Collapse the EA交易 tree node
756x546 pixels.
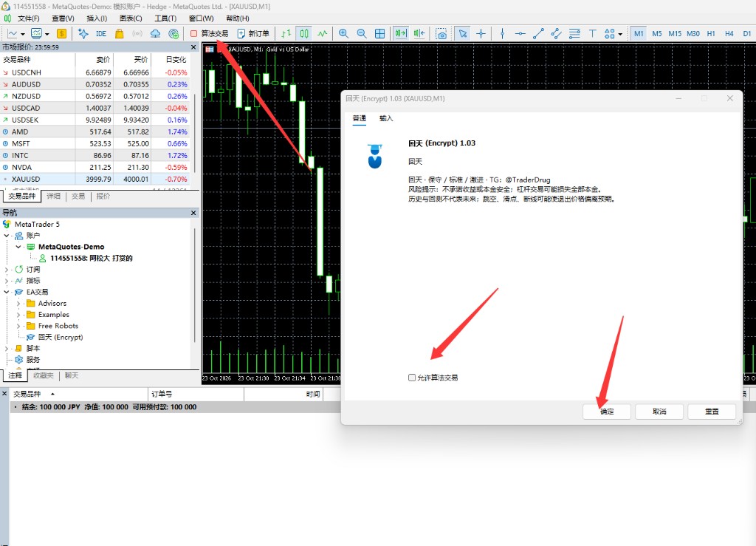click(x=7, y=292)
